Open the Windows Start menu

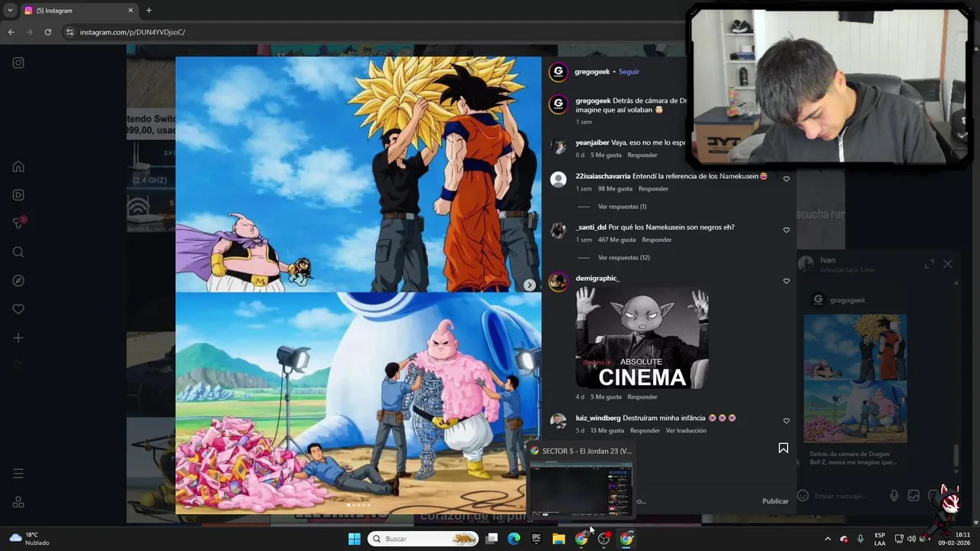coord(354,539)
